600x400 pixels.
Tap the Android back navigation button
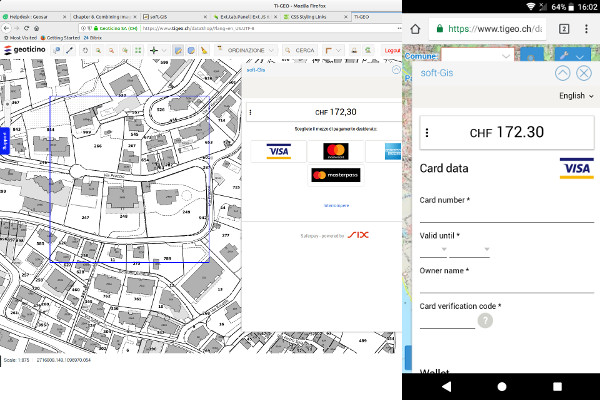click(447, 387)
